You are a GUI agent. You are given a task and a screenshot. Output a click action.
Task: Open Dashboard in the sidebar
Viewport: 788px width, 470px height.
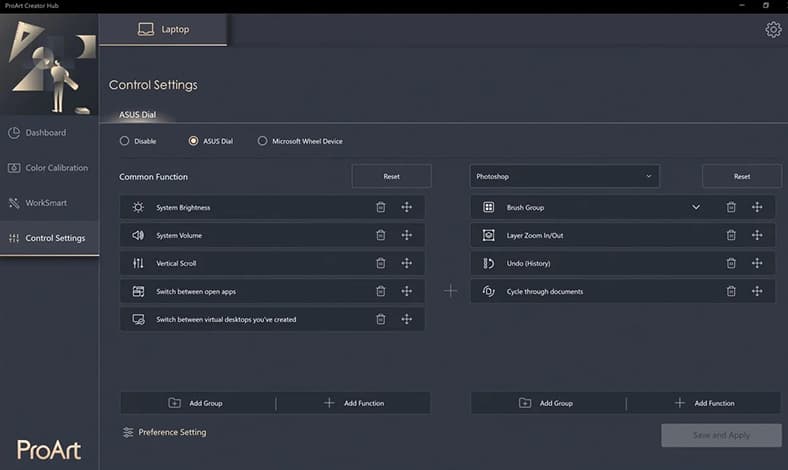[49, 133]
